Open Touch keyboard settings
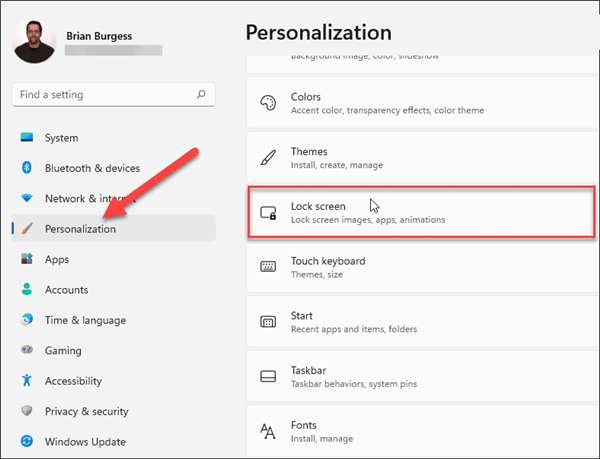Screen dimensions: 600x459 [x=418, y=267]
